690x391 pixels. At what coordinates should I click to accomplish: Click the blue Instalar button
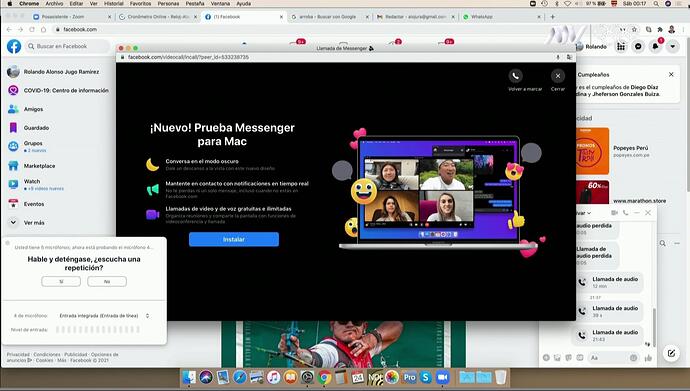[x=234, y=239]
